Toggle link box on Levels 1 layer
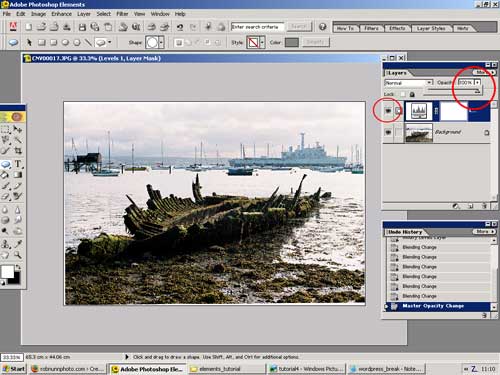This screenshot has height=375, width=500. point(398,111)
